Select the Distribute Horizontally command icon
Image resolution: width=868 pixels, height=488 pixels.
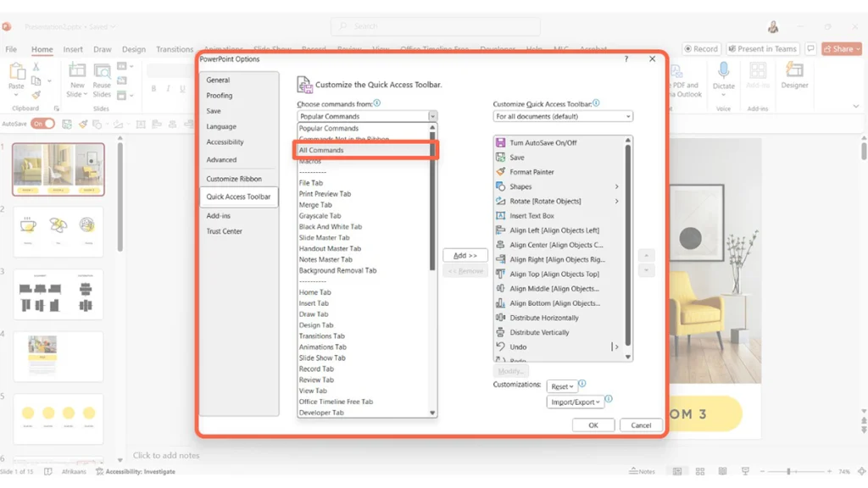[500, 318]
